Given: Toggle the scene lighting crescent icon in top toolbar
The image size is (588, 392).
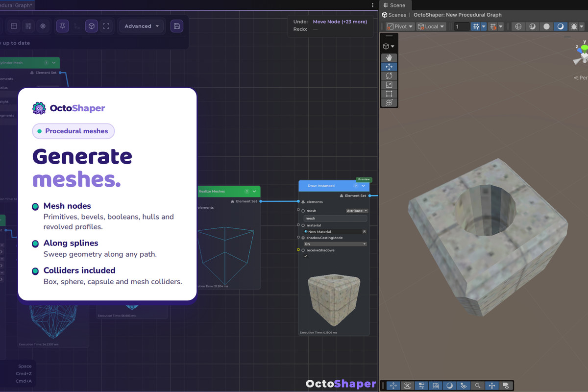Looking at the screenshot, I should tap(561, 26).
